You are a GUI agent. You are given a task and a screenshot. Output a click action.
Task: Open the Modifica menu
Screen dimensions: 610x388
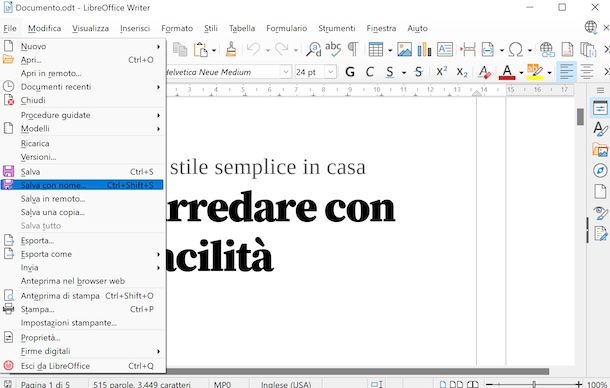(44, 28)
